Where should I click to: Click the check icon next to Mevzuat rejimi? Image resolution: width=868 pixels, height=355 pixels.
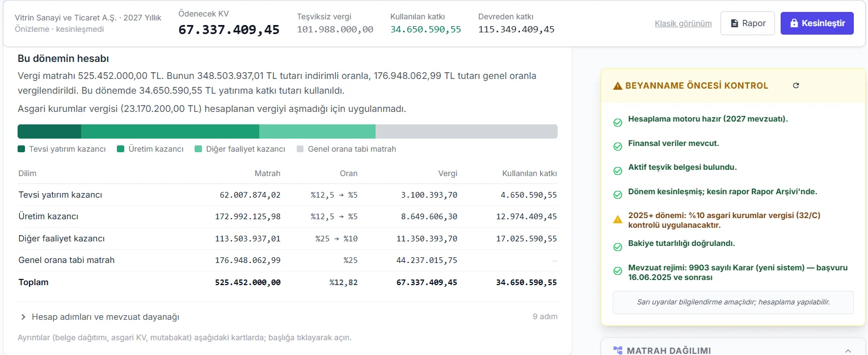tap(618, 271)
